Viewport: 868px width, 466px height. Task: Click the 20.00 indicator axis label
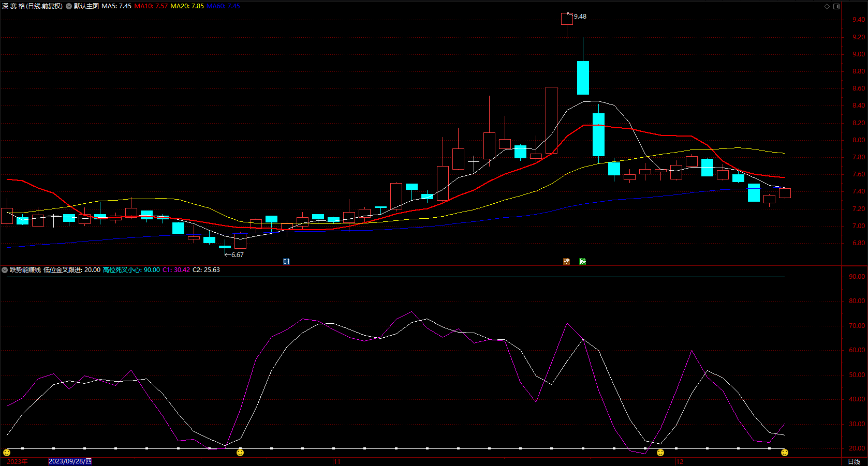857,448
